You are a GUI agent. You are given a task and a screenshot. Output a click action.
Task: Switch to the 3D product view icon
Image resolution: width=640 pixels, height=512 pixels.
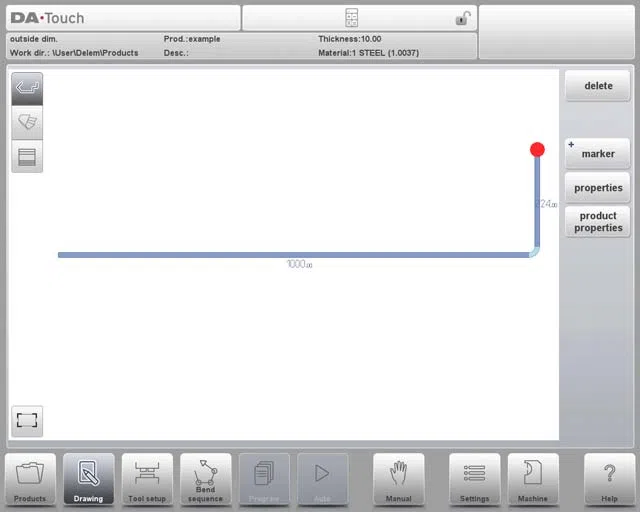(27, 122)
